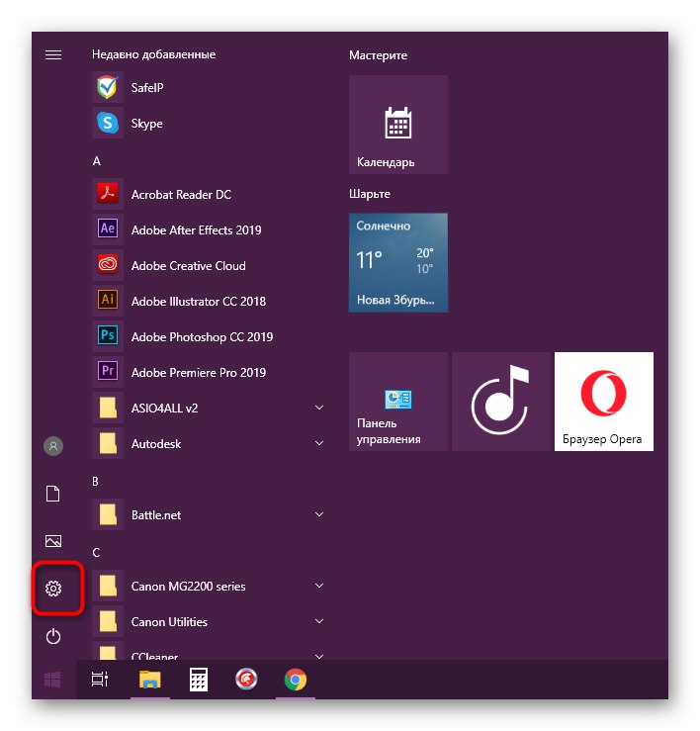Expand Canon MG2200 series chevron
The image size is (700, 731).
coord(319,586)
